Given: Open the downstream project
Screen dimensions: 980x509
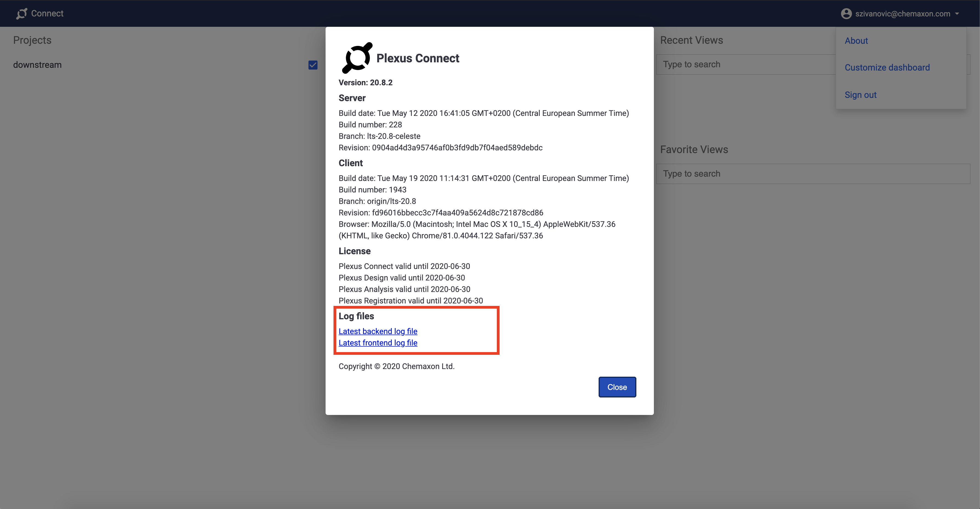Looking at the screenshot, I should (37, 65).
